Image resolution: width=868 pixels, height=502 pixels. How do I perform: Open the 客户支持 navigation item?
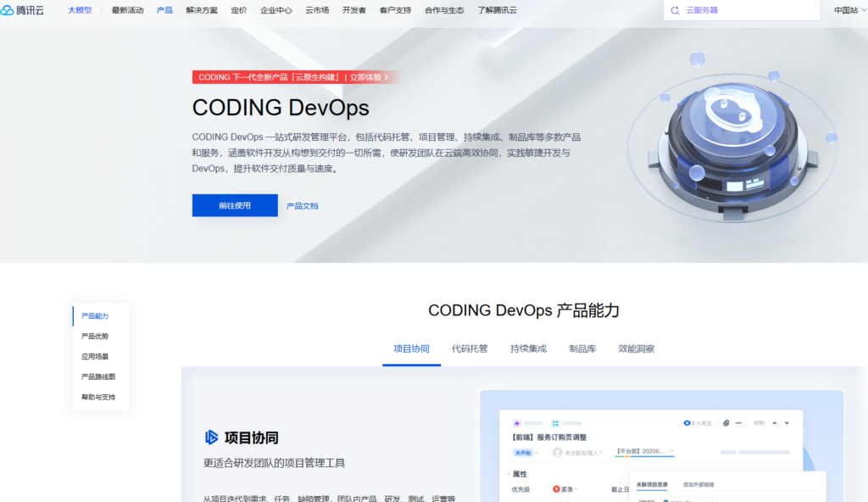click(395, 10)
